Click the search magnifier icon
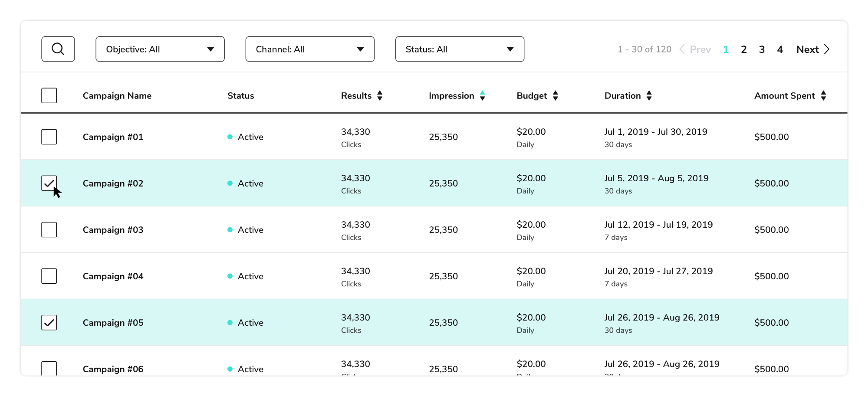868x396 pixels. coord(58,49)
